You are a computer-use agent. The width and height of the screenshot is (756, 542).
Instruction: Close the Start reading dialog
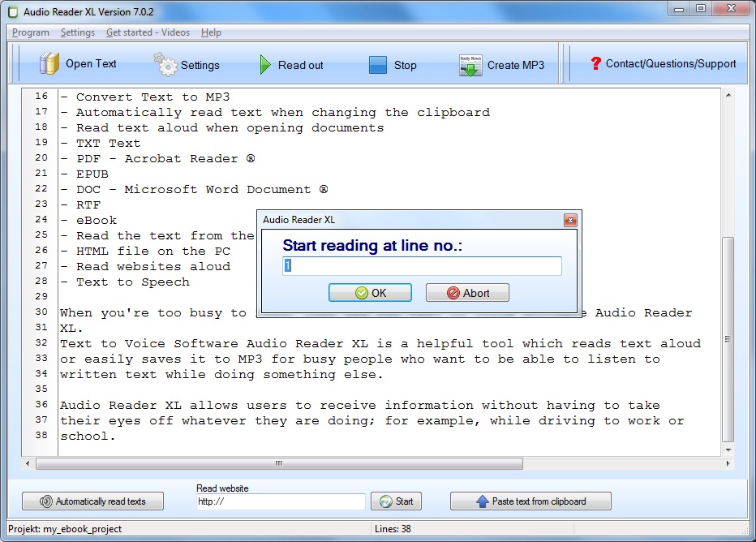pos(570,220)
